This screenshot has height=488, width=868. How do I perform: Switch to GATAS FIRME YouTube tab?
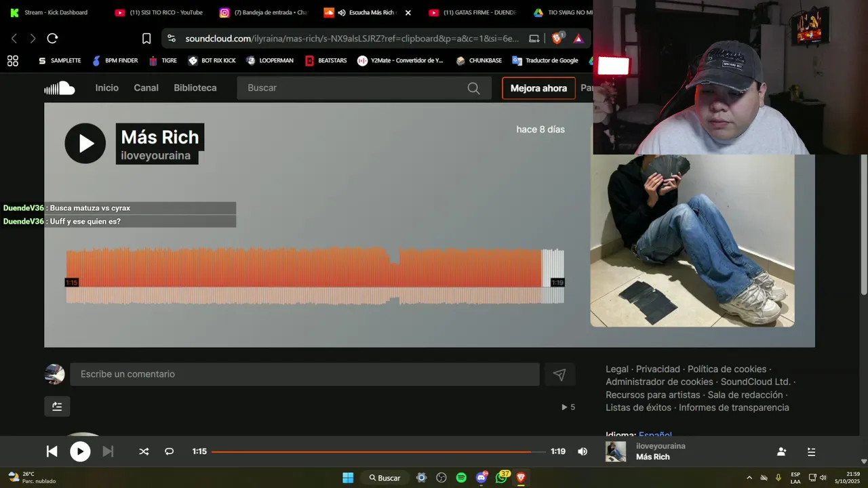pyautogui.click(x=473, y=12)
